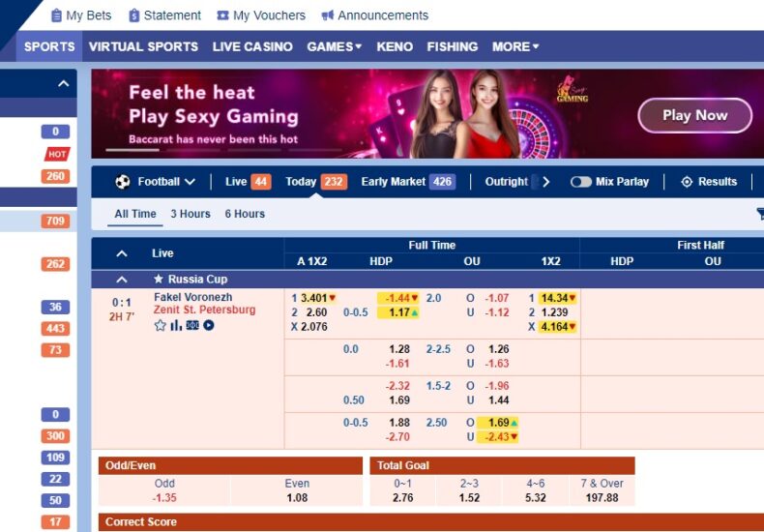The width and height of the screenshot is (764, 532).
Task: Click the Announcements megaphone icon
Action: [328, 15]
